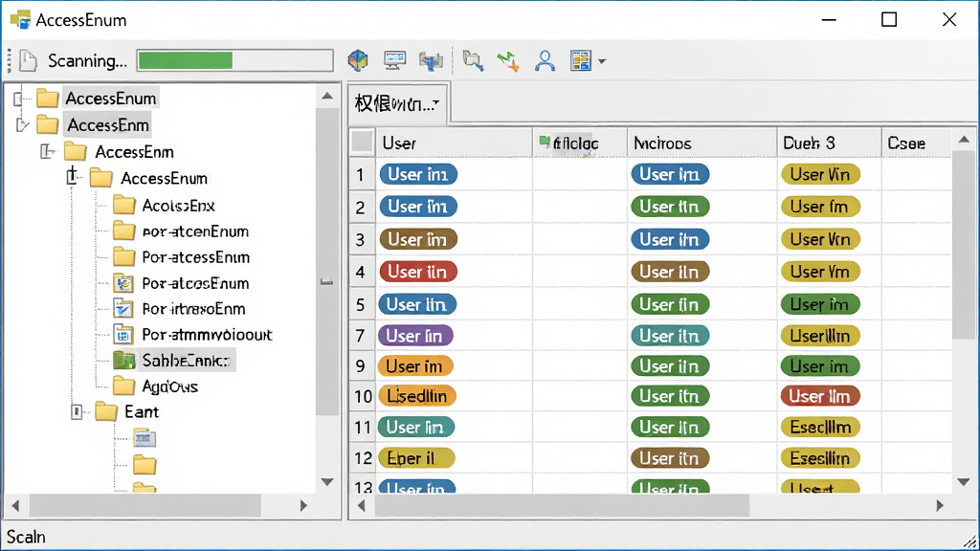This screenshot has height=551, width=980.
Task: Click the Scaln status bar text
Action: point(26,537)
